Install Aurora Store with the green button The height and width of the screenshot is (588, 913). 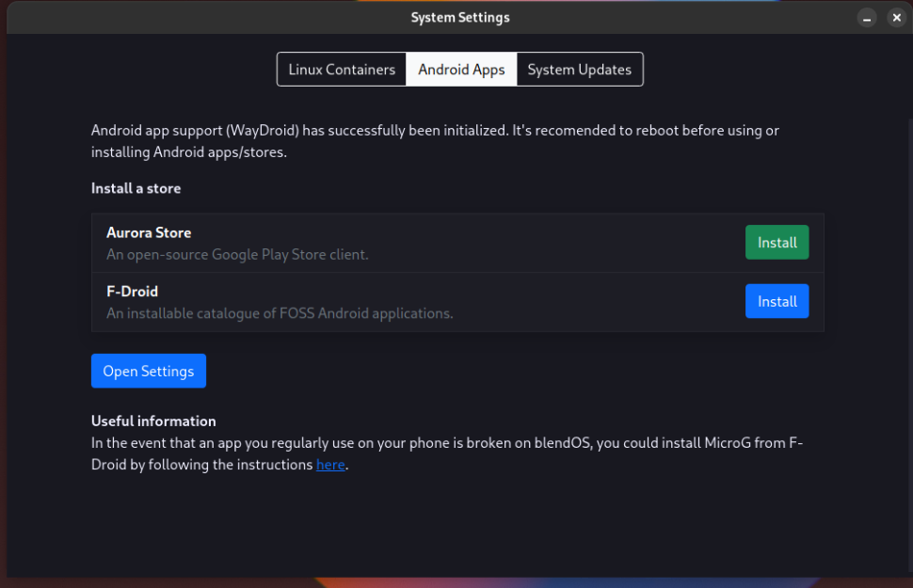pos(777,243)
